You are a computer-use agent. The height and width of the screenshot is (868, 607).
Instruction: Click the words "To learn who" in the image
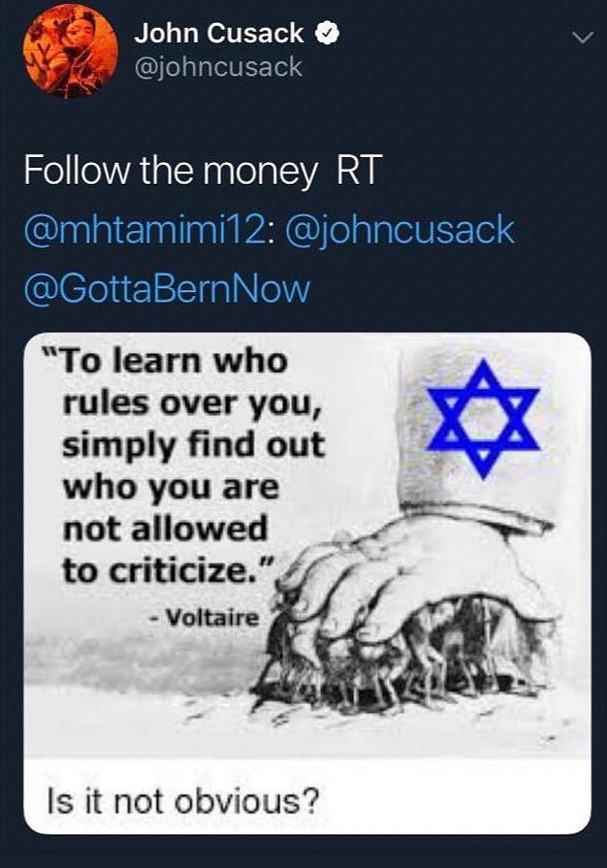pyautogui.click(x=172, y=363)
